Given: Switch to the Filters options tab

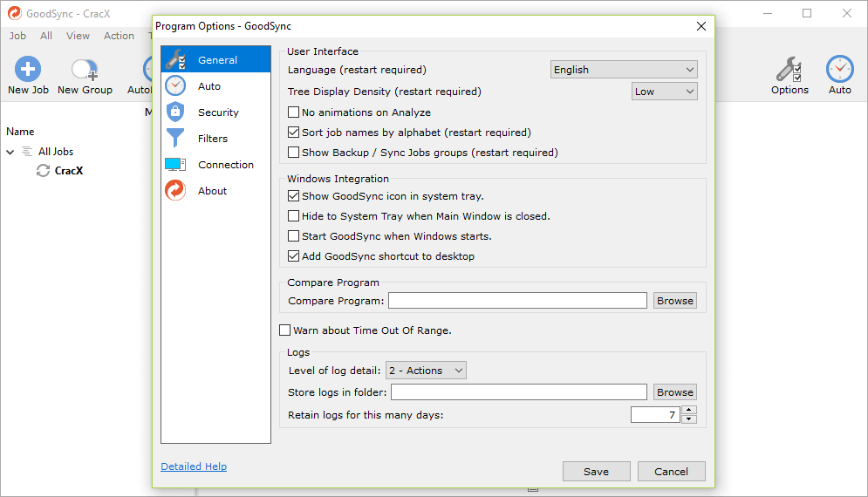Looking at the screenshot, I should tap(215, 139).
